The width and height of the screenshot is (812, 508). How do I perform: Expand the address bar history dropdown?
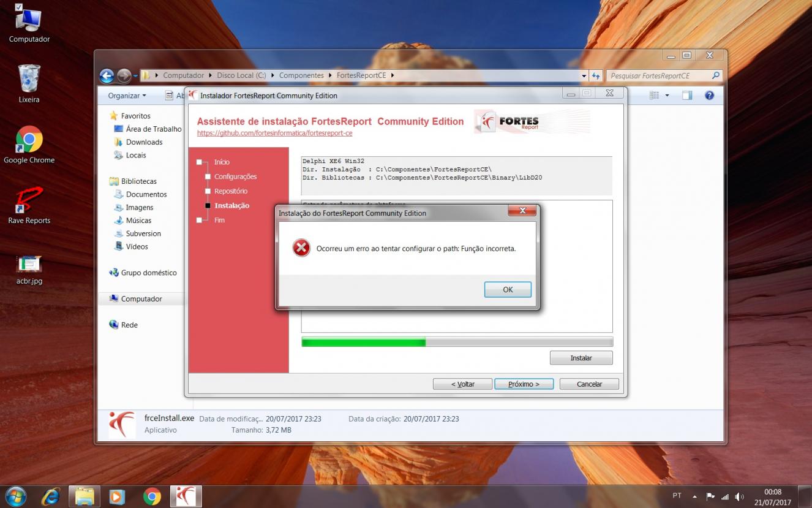click(x=584, y=75)
